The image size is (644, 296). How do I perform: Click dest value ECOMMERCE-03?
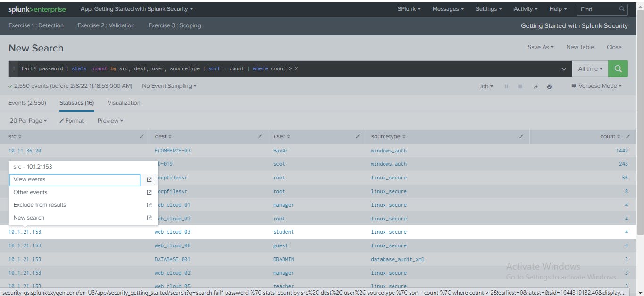tap(173, 151)
